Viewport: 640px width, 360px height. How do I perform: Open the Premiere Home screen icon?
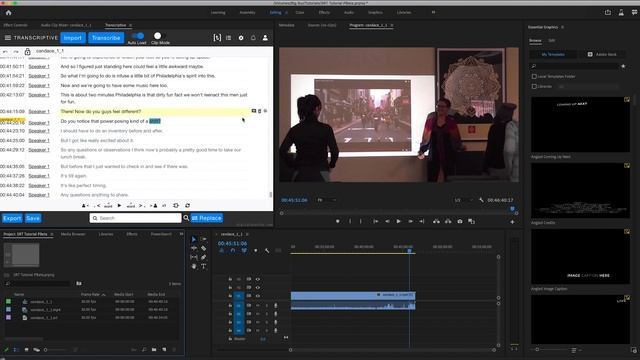coord(8,13)
